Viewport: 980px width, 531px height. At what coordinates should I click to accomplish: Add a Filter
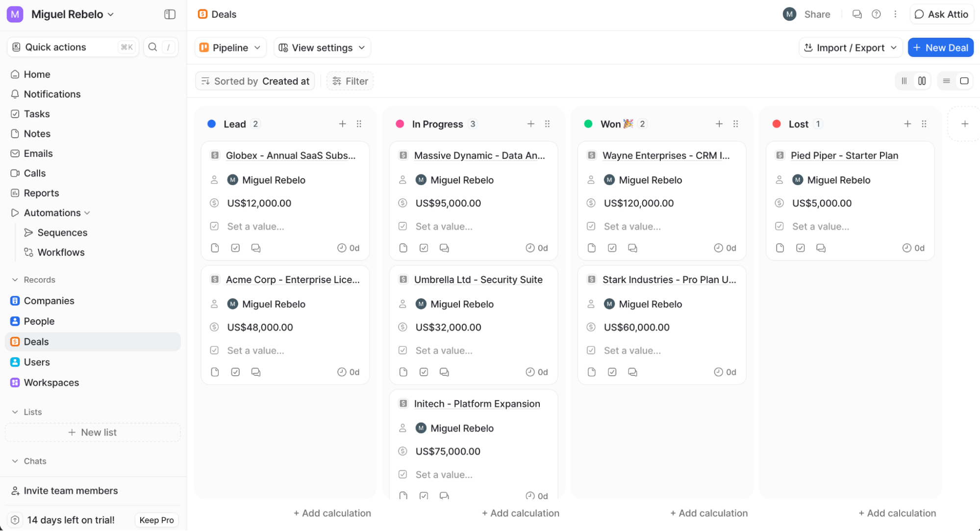(350, 81)
